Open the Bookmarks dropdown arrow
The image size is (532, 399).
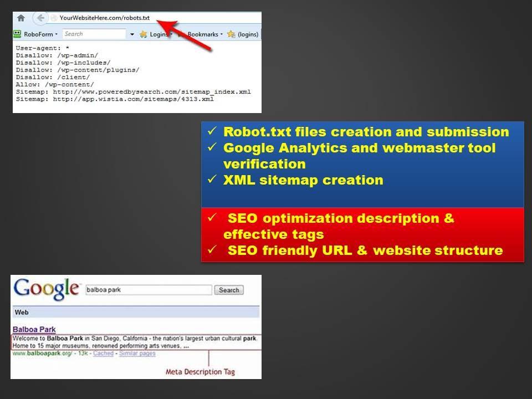click(x=222, y=34)
